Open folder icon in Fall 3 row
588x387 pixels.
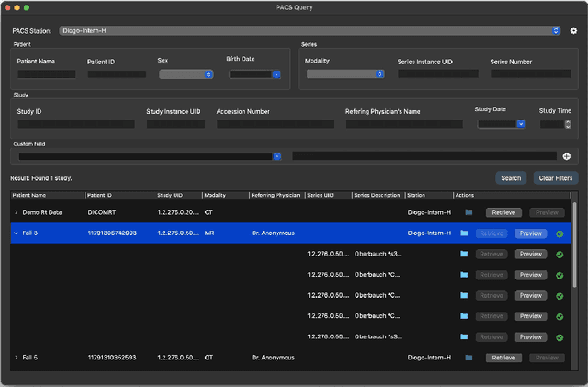click(x=464, y=233)
